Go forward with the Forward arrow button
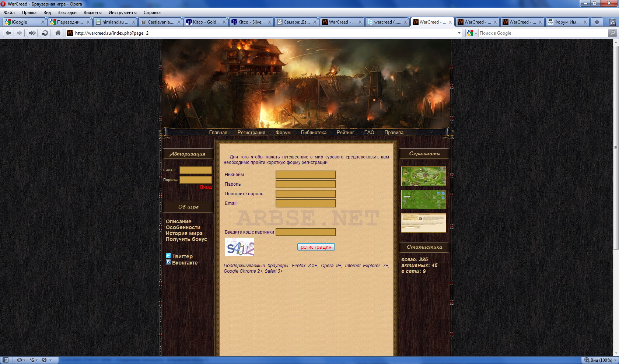The height and width of the screenshot is (364, 619). click(19, 33)
